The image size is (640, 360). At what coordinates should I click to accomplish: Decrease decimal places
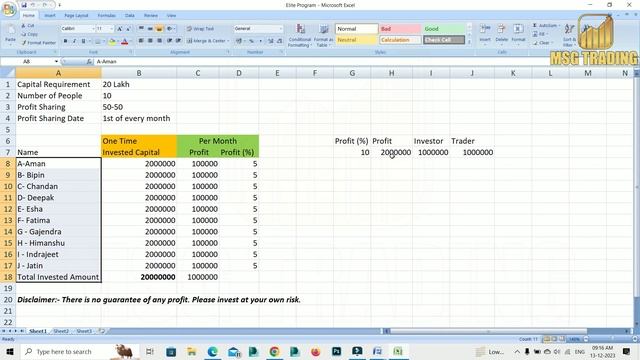click(280, 41)
